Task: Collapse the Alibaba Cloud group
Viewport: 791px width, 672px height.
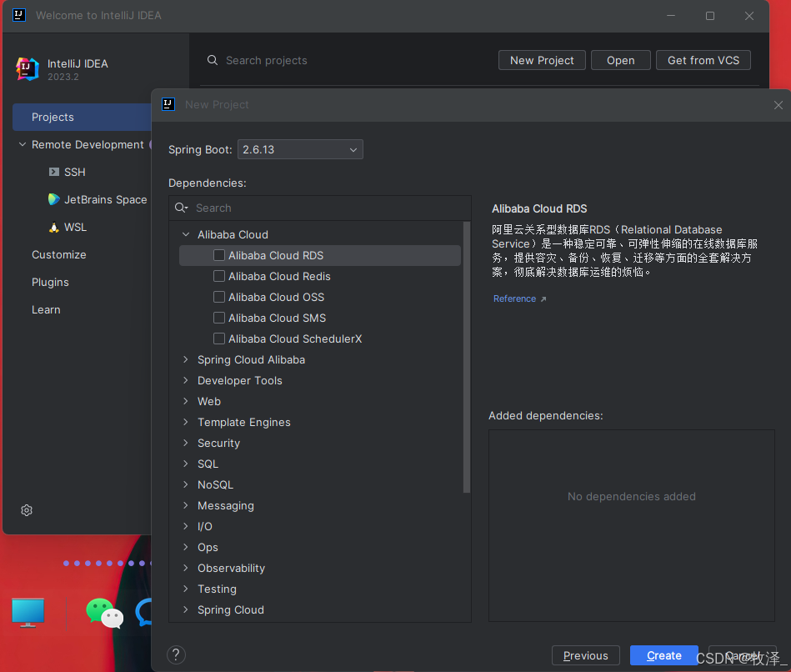Action: pos(186,234)
